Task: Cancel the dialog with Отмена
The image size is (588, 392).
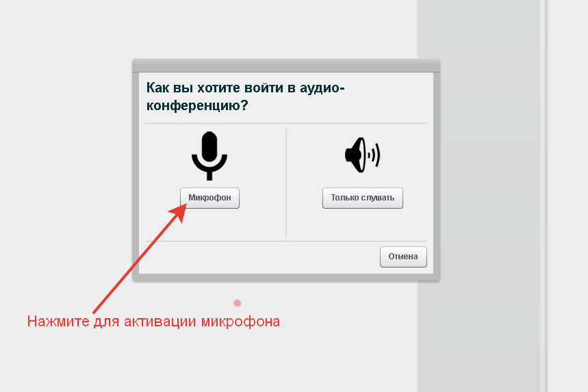Action: coord(403,257)
